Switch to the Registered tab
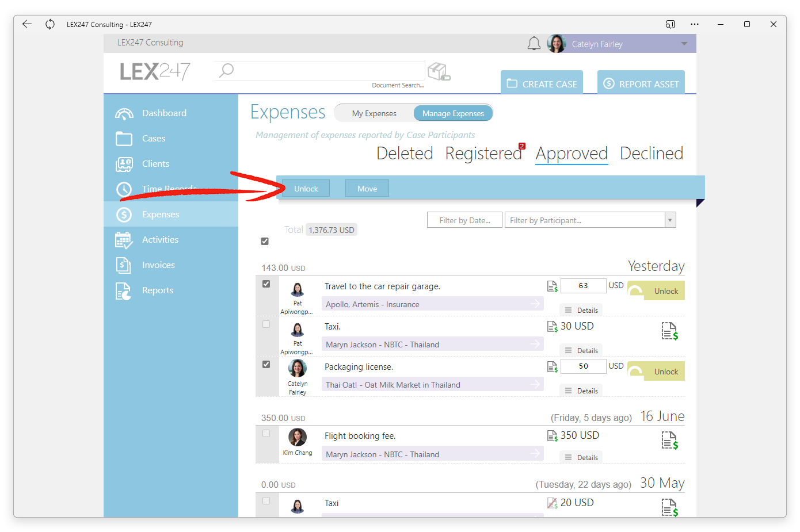 tap(484, 154)
